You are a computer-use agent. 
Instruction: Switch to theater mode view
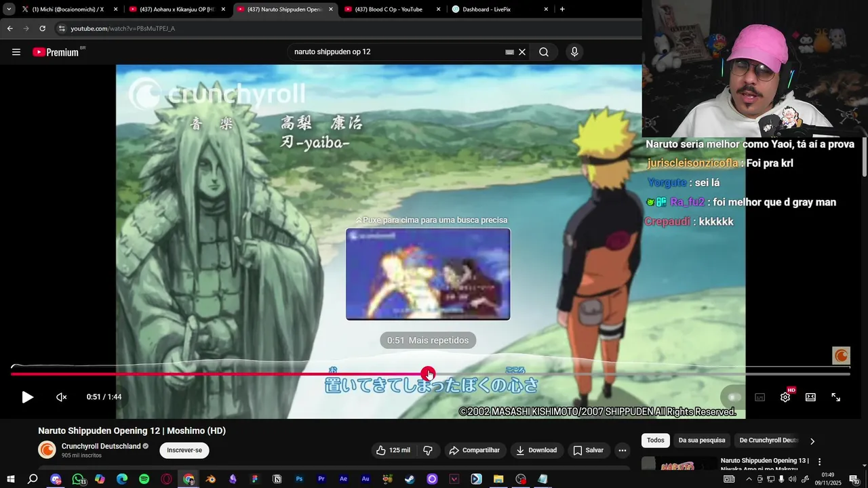[810, 397]
